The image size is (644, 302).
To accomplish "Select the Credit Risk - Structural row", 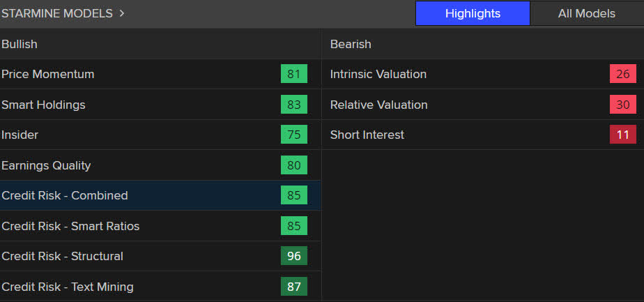I will tap(160, 256).
